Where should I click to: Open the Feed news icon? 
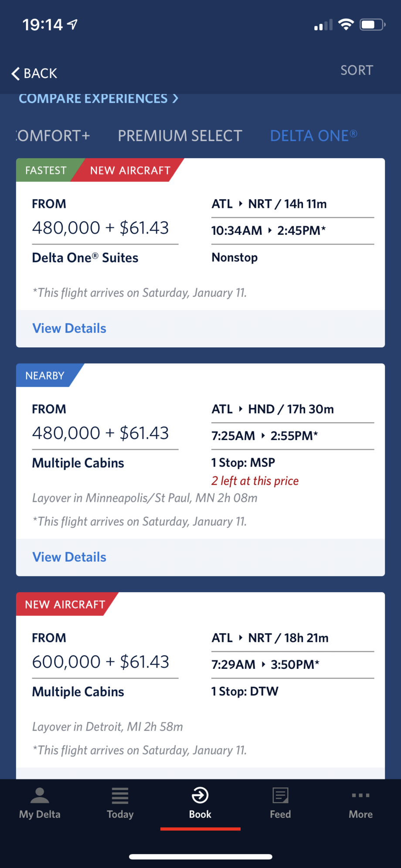[280, 796]
